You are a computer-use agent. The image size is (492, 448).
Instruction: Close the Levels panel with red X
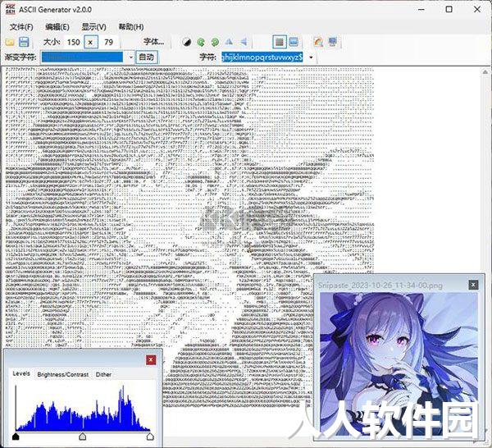[151, 359]
